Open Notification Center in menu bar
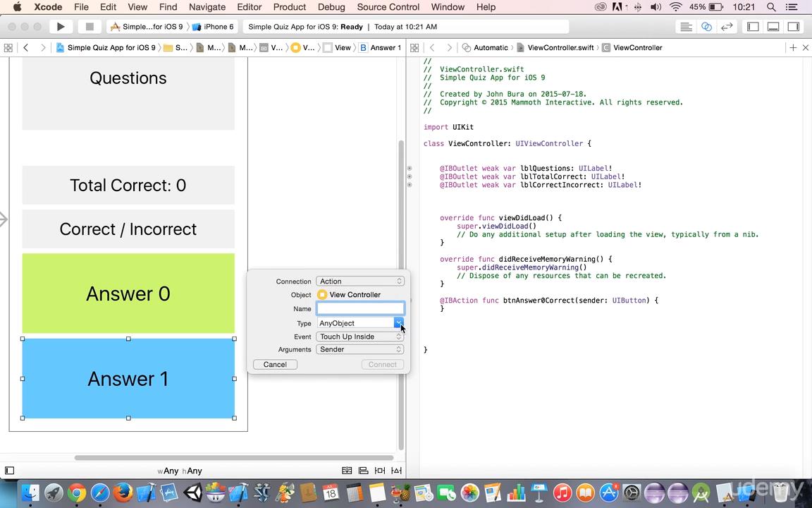 coord(792,7)
